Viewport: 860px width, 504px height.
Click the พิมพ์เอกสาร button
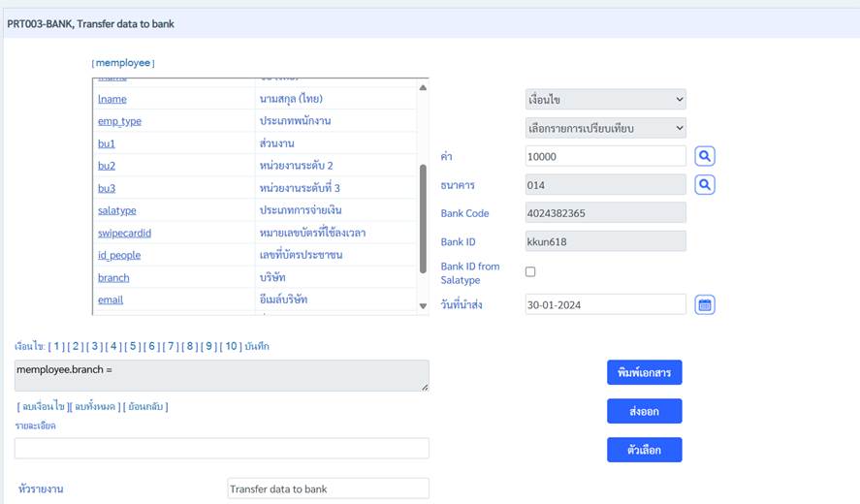click(645, 372)
